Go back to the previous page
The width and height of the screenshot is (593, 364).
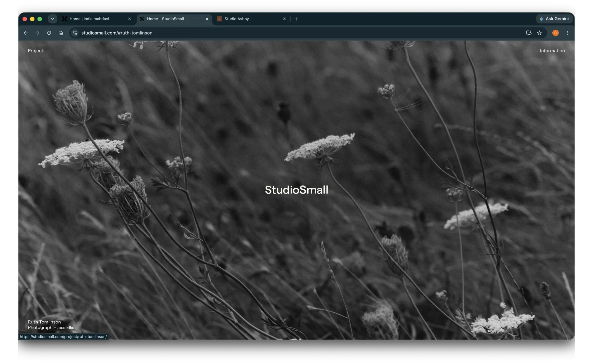tap(26, 33)
